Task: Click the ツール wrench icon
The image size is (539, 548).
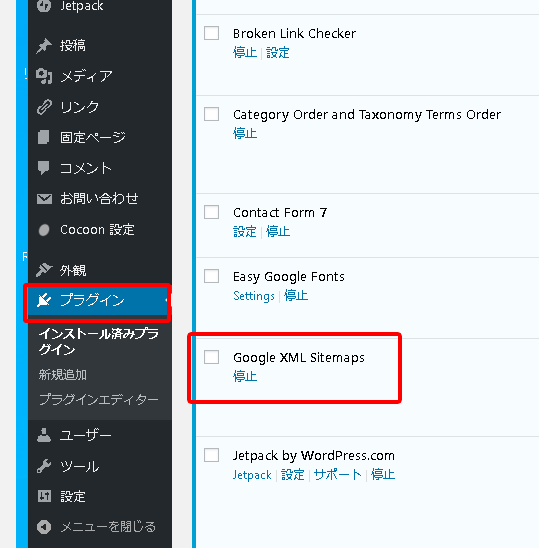Action: click(44, 466)
